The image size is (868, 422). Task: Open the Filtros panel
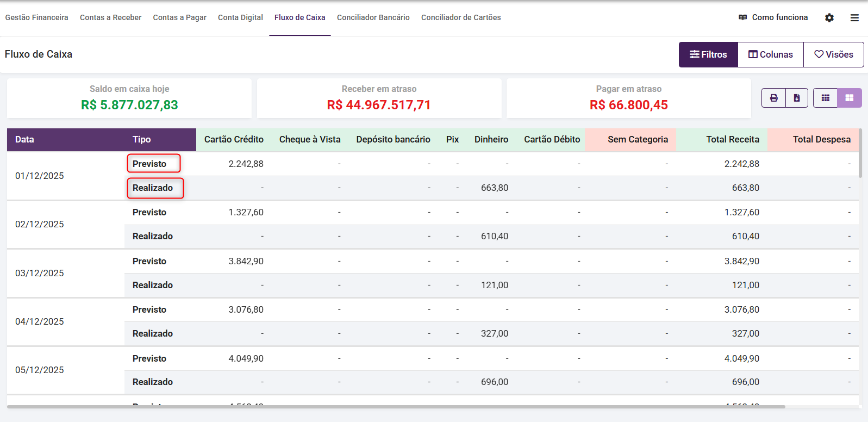pos(708,54)
